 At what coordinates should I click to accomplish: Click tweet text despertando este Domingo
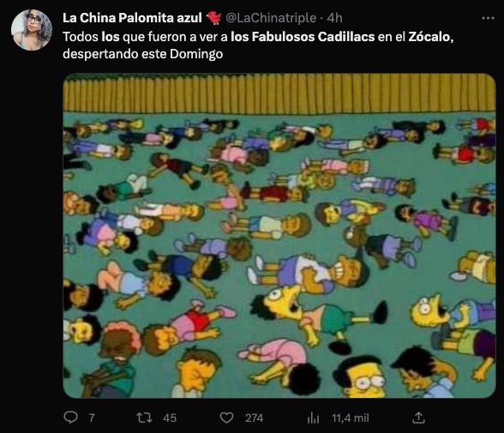pyautogui.click(x=142, y=54)
